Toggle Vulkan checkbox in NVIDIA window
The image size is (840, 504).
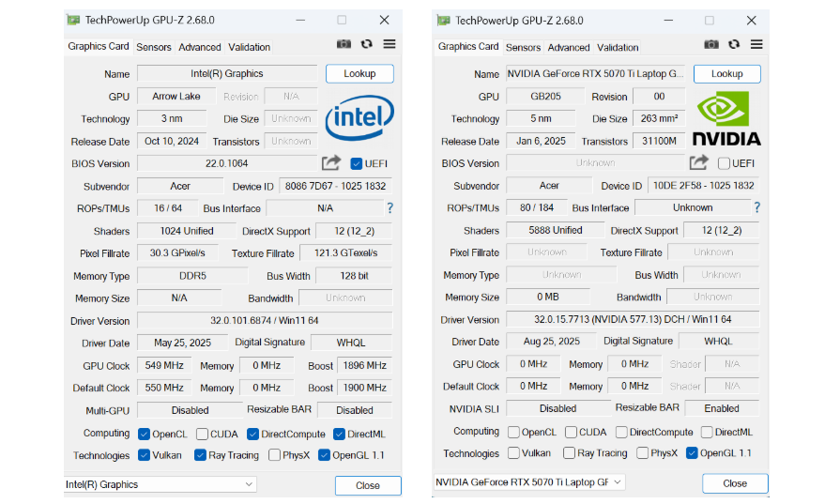(x=513, y=453)
